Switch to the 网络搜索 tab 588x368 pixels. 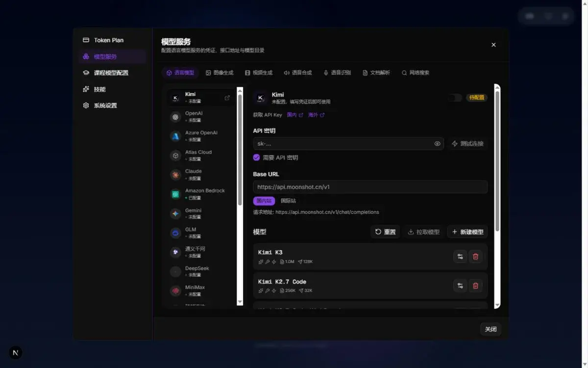(416, 73)
